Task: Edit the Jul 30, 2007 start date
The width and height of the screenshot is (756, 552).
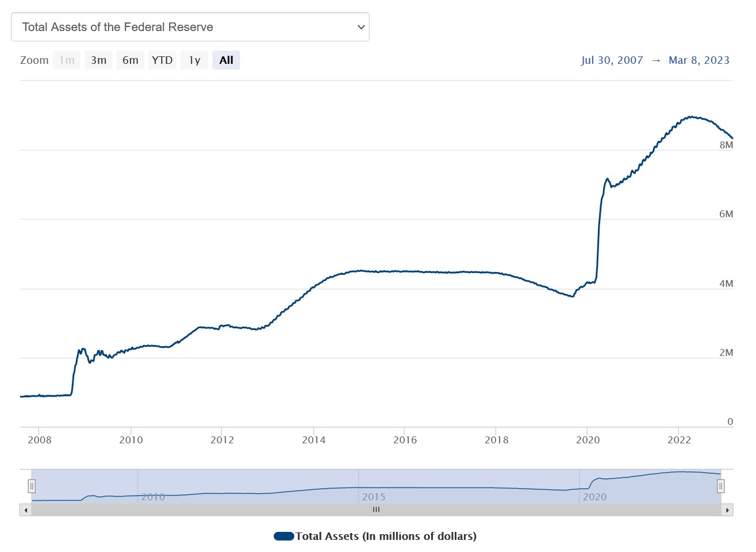Action: click(612, 60)
